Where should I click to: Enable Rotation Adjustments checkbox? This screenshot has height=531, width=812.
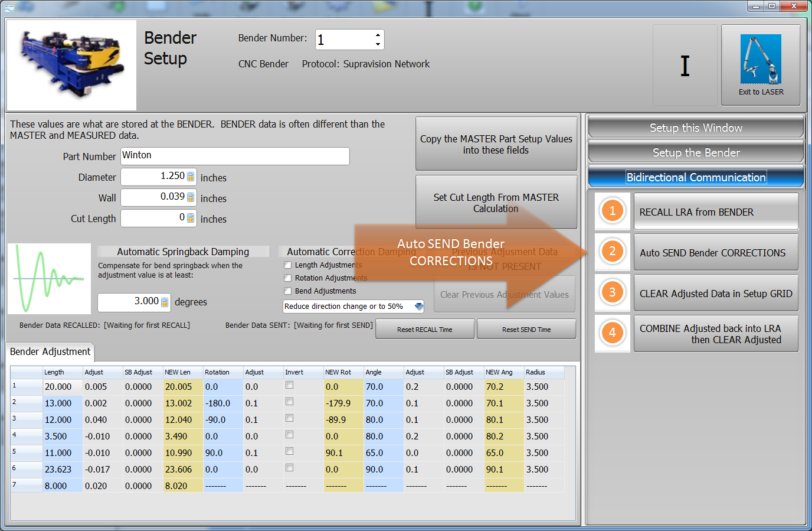click(288, 278)
